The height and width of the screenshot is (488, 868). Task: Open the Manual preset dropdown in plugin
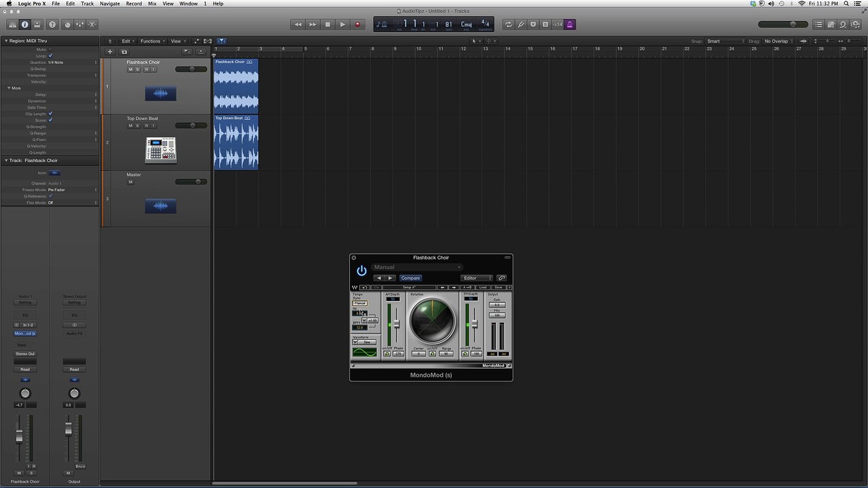pyautogui.click(x=416, y=267)
